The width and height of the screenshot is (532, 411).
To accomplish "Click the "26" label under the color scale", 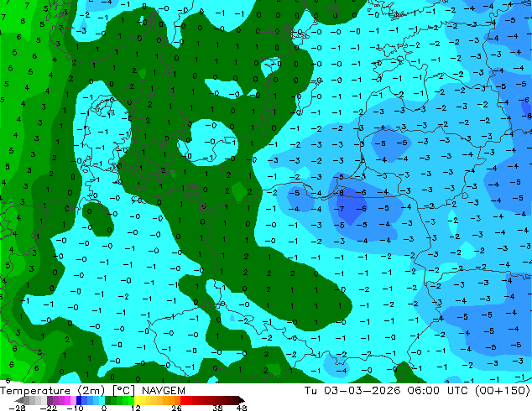I will click(x=176, y=408).
